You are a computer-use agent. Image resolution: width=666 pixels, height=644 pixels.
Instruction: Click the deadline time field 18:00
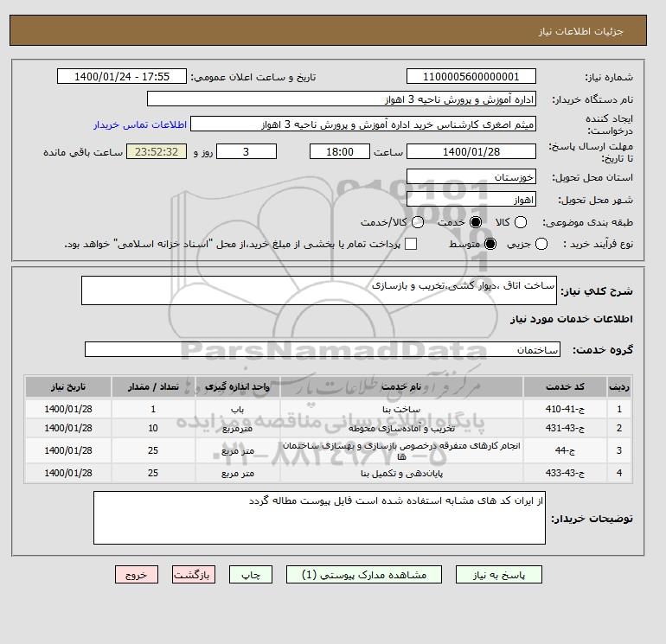coord(340,151)
